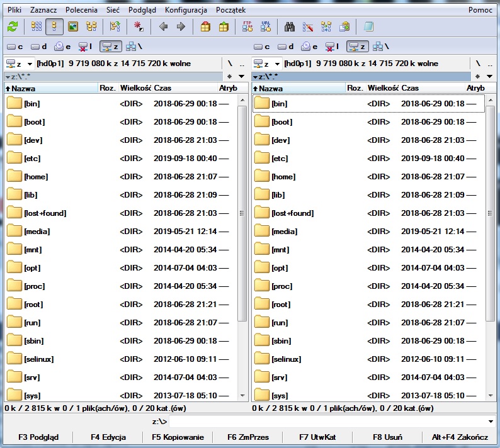Select the active z drive button in right panel
The height and width of the screenshot is (448, 500).
(x=358, y=47)
